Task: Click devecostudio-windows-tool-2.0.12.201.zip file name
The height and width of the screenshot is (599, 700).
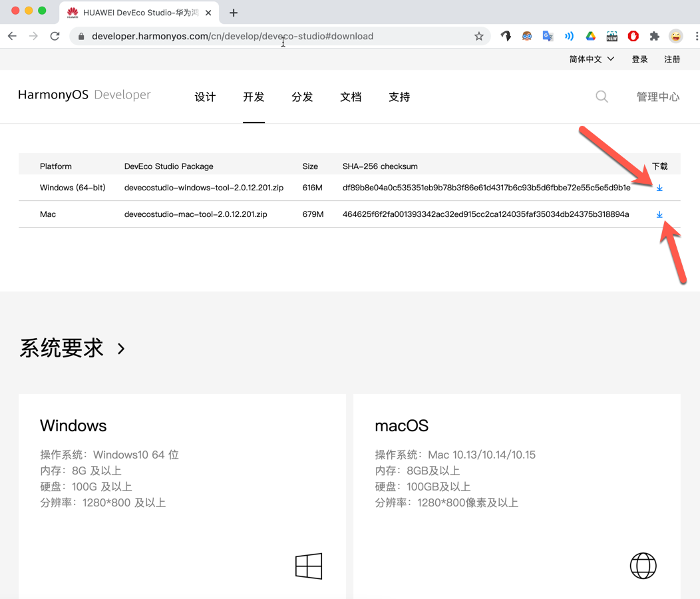Action: pyautogui.click(x=204, y=188)
